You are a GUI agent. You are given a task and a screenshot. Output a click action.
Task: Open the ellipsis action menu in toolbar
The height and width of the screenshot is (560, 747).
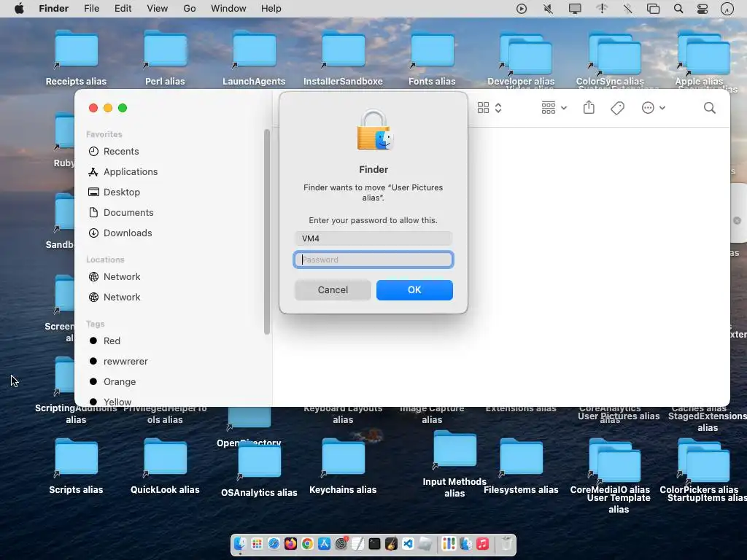pos(653,108)
